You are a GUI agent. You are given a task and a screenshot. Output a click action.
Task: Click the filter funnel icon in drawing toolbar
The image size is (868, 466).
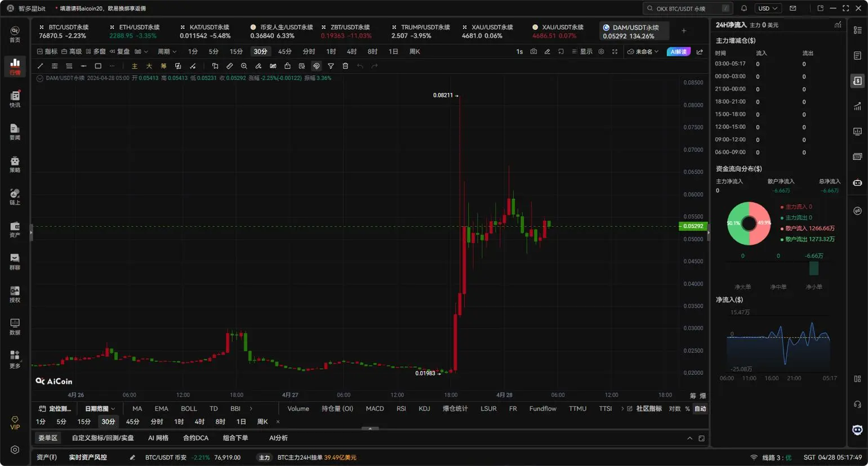(x=331, y=66)
